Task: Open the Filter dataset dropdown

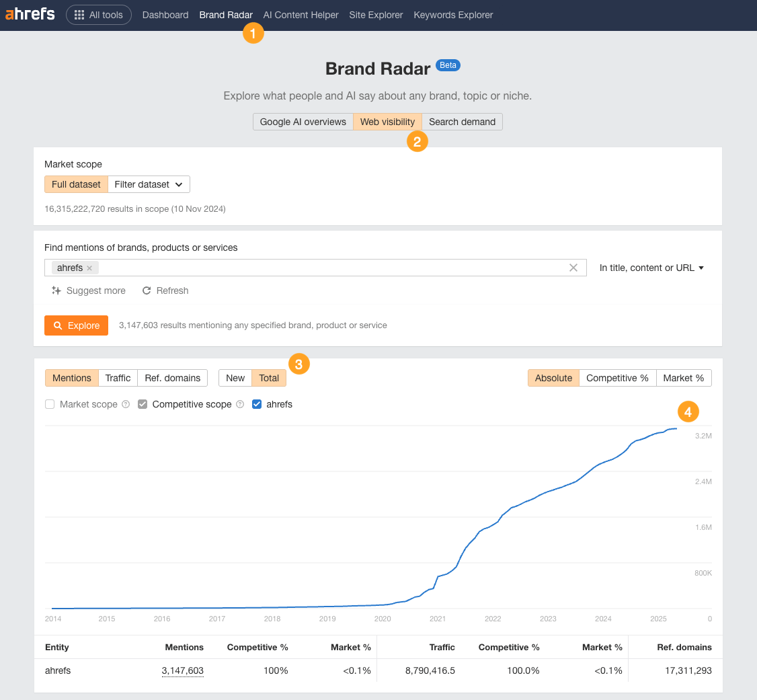Action: 149,184
